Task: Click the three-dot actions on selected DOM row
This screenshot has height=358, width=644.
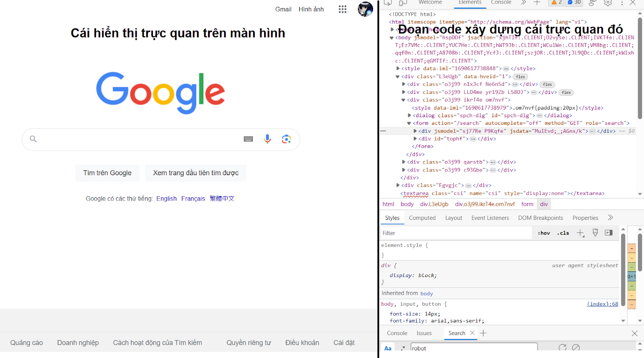Action: click(x=383, y=131)
